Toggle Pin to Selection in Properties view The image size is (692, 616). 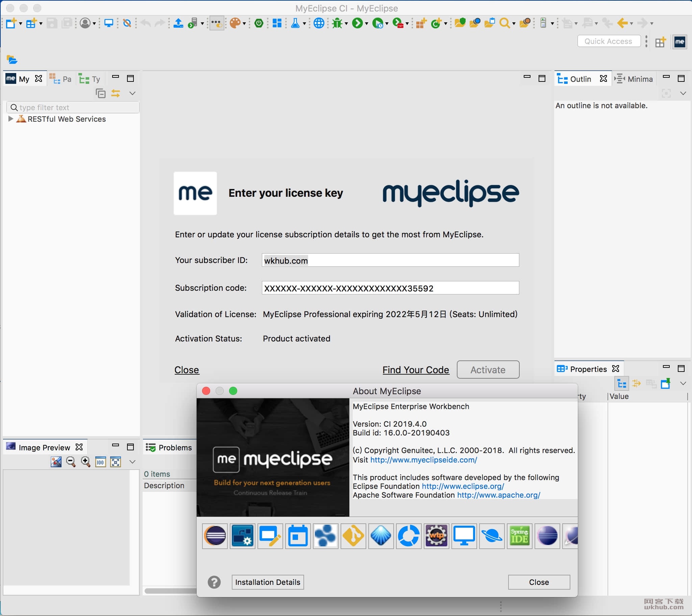[x=666, y=383]
